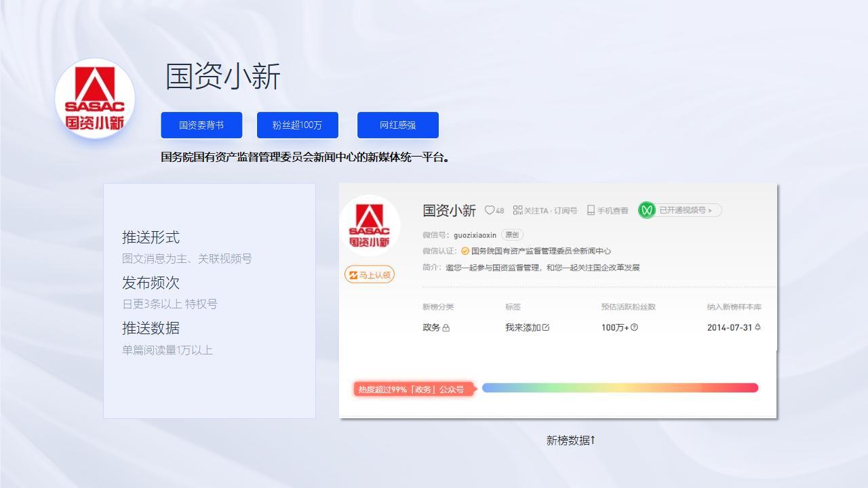Screen dimensions: 868x488
Task: Click the 100万+ follower value
Action: point(615,327)
